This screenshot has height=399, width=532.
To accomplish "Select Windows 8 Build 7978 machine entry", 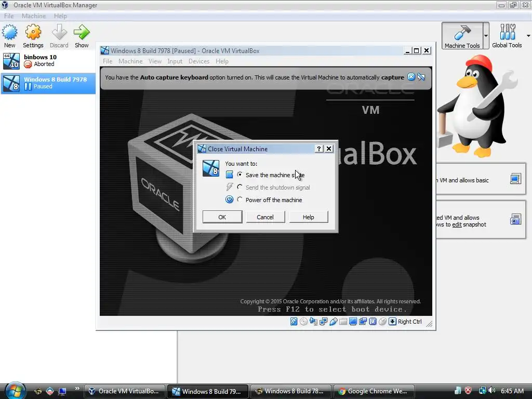I will pos(48,83).
